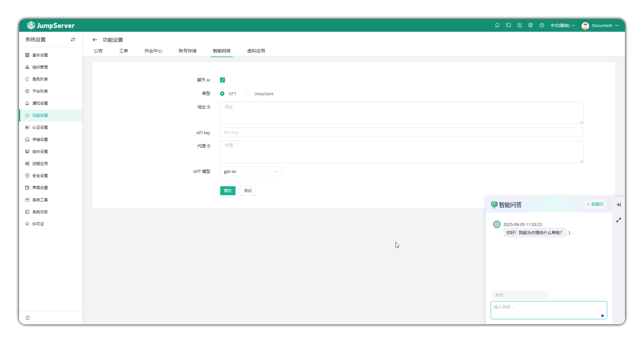Open the 中文(简体) language dropdown
The width and height of the screenshot is (644, 337).
click(x=563, y=26)
